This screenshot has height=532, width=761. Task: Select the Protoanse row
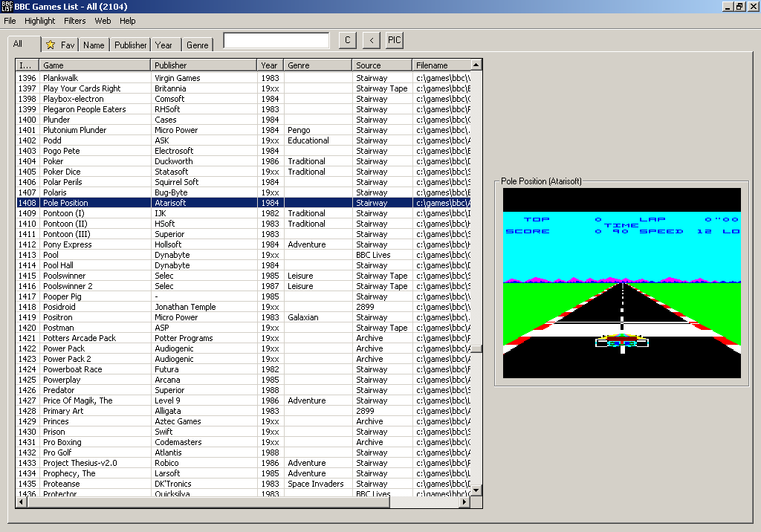point(243,484)
